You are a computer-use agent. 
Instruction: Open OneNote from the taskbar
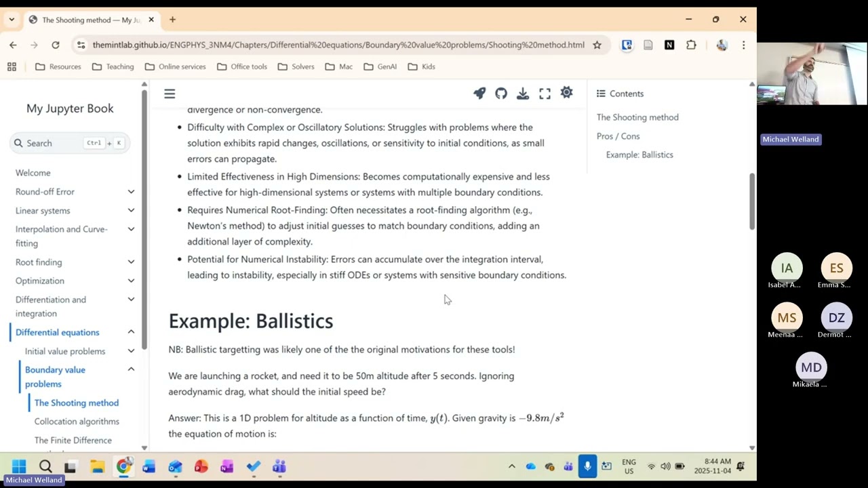(226, 466)
